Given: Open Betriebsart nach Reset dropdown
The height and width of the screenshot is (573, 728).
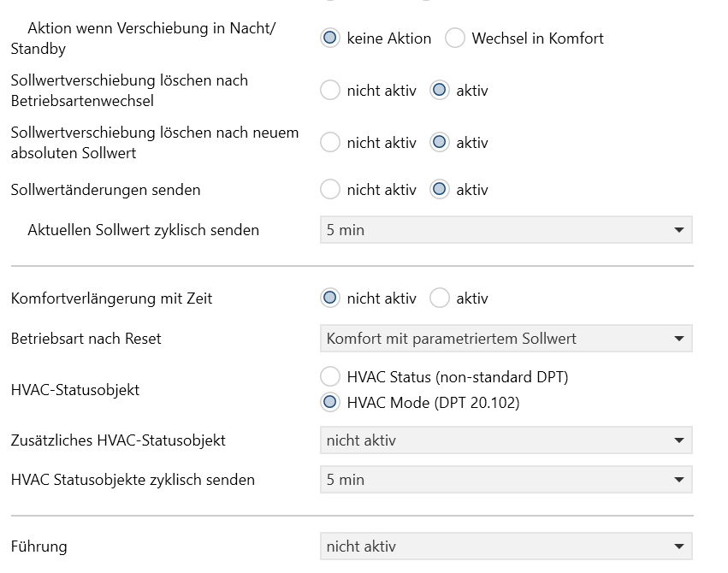Looking at the screenshot, I should [506, 338].
